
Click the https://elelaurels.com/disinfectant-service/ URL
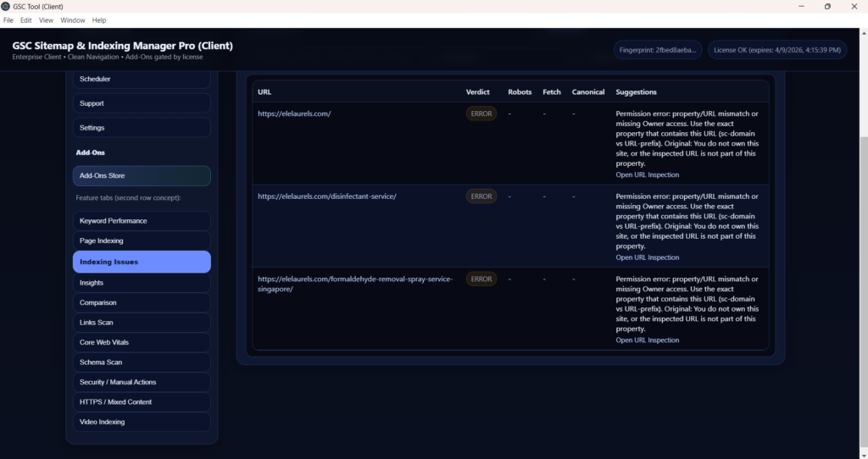(327, 196)
